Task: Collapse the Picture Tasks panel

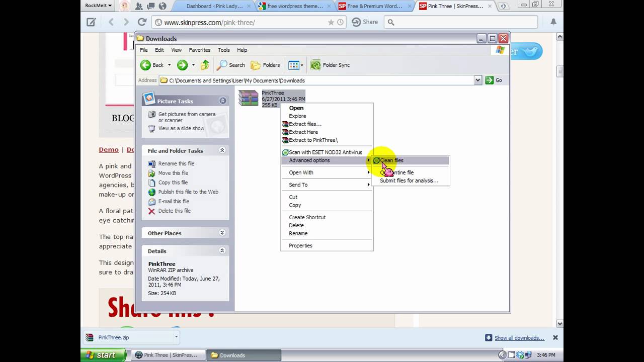Action: (222, 101)
